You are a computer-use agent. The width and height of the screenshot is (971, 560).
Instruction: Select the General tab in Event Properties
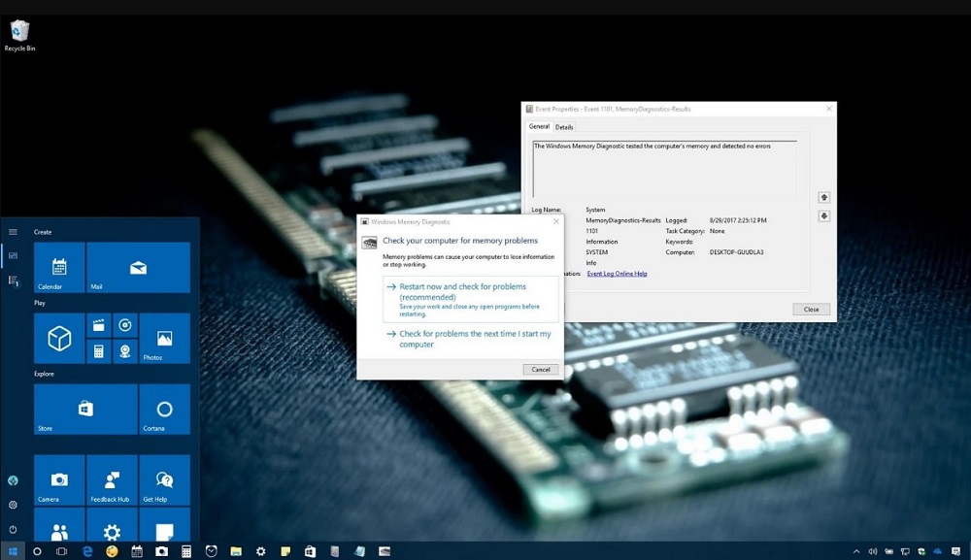tap(539, 126)
